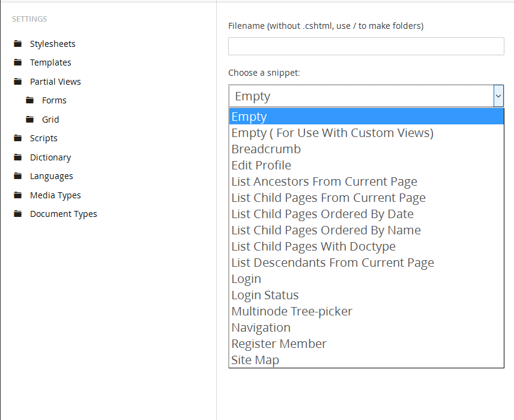
Task: Click the Grid folder icon
Action: click(x=29, y=120)
